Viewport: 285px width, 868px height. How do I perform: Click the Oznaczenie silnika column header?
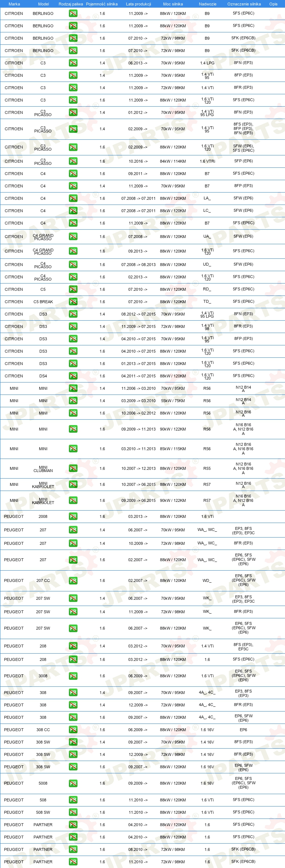(x=244, y=4)
